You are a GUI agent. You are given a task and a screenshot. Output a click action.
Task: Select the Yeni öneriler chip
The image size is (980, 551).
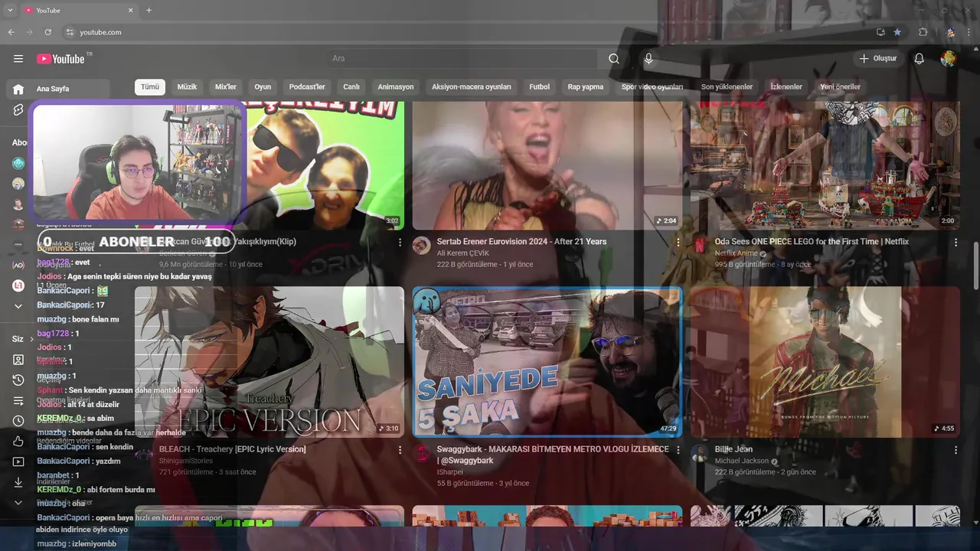point(841,87)
